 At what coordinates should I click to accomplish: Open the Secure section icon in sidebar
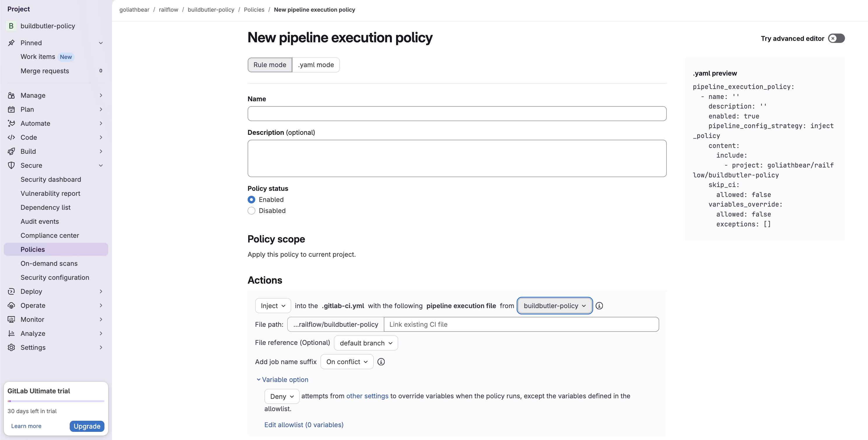click(x=11, y=165)
